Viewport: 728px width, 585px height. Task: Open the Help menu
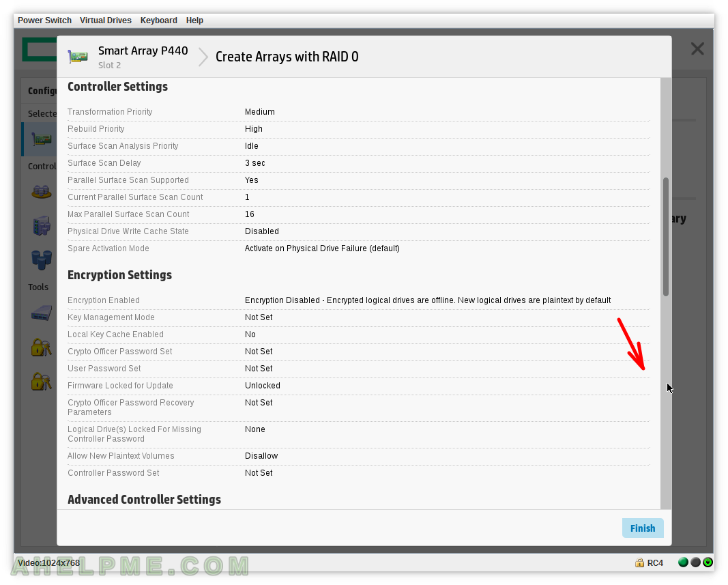point(194,20)
